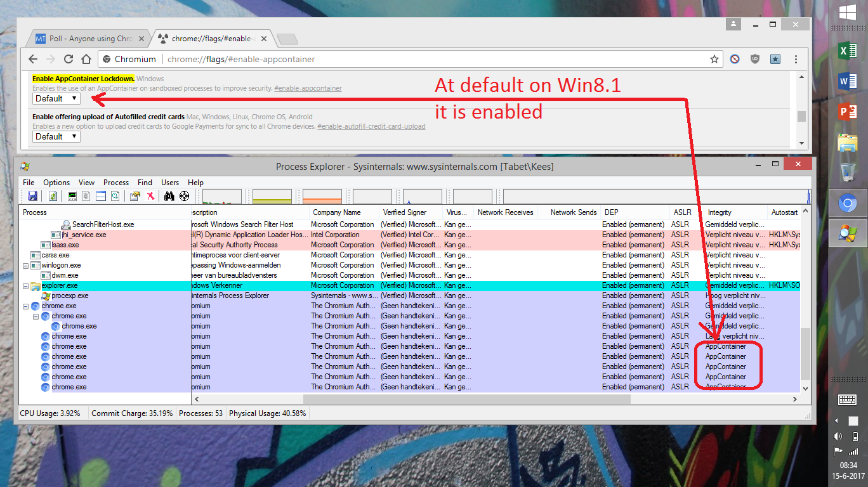The width and height of the screenshot is (868, 487).
Task: Open the Help menu in Process Explorer
Action: point(195,182)
